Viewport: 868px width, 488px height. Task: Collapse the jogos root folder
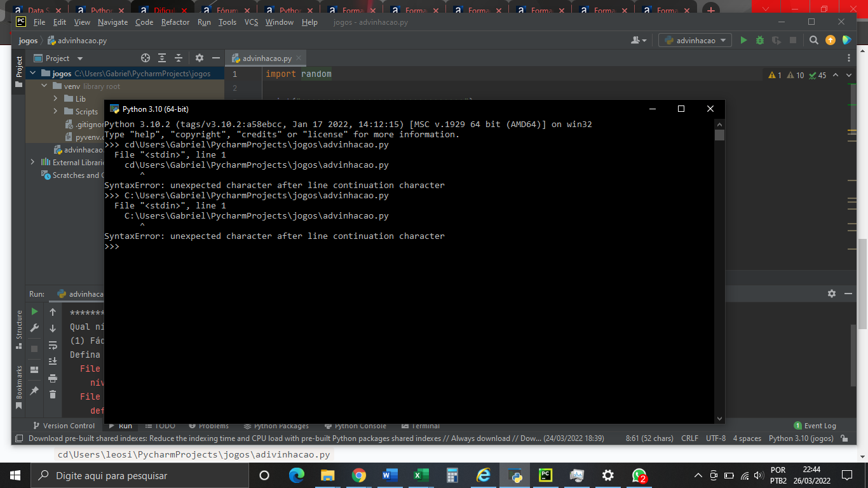[x=33, y=74]
